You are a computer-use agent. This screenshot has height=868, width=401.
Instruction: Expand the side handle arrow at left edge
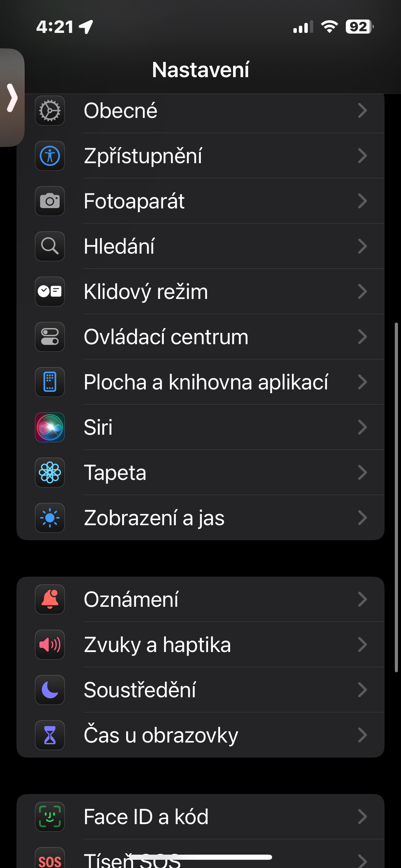coord(12,98)
